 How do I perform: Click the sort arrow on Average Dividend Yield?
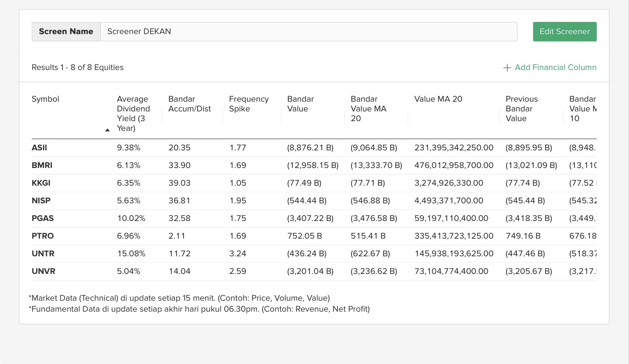pyautogui.click(x=107, y=130)
